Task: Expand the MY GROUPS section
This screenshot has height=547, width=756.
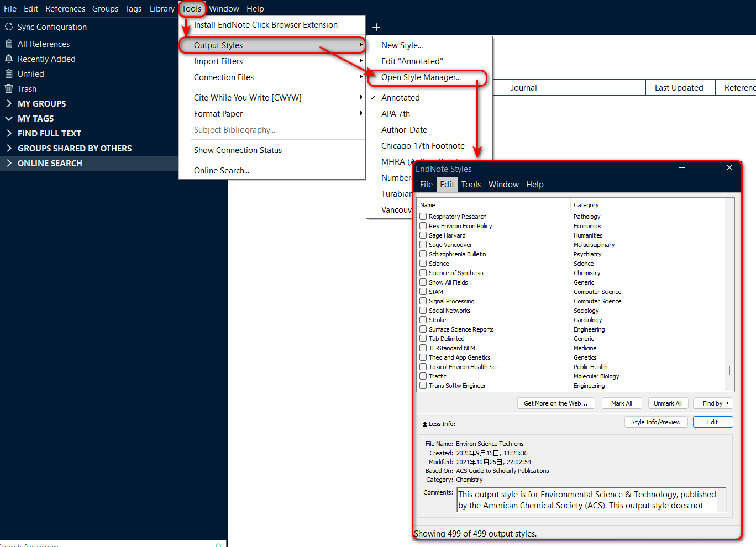Action: [x=9, y=103]
